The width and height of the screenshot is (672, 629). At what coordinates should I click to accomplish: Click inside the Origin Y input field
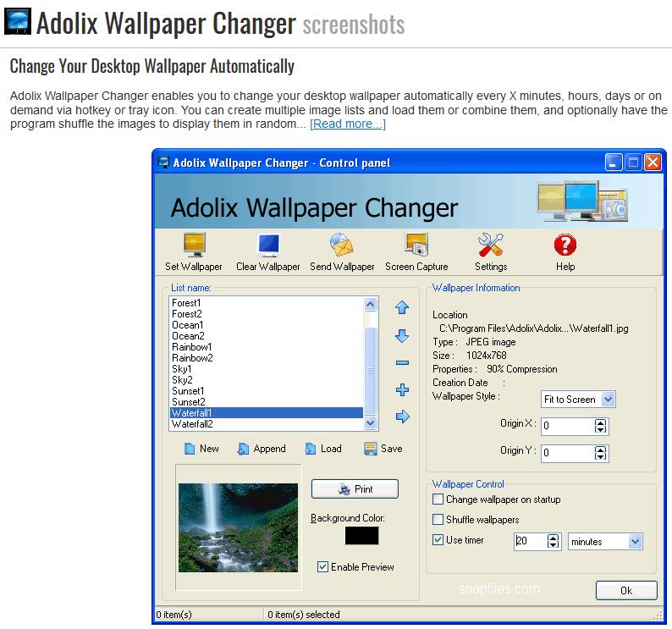[567, 453]
